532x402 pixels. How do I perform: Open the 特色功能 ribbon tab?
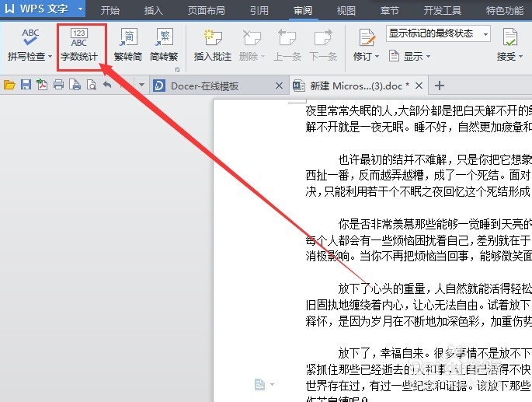coord(505,11)
